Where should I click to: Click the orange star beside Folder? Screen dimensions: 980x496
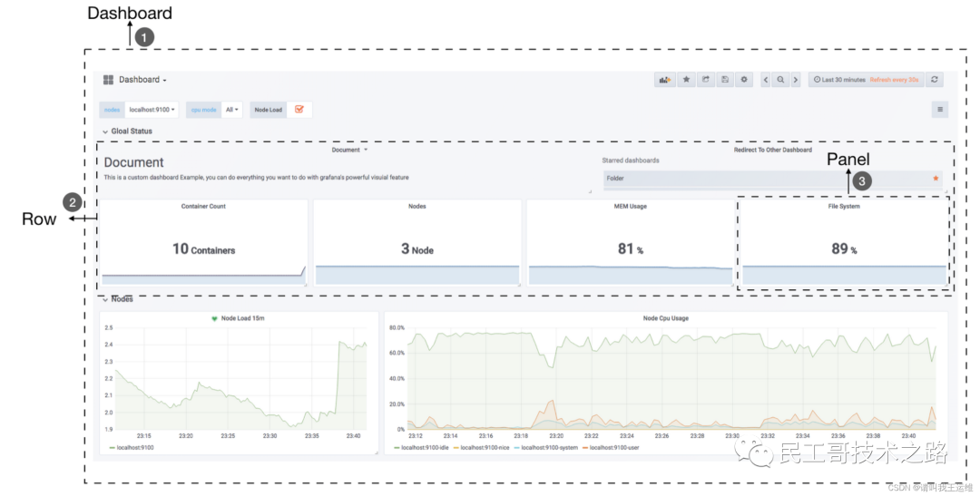pos(936,179)
